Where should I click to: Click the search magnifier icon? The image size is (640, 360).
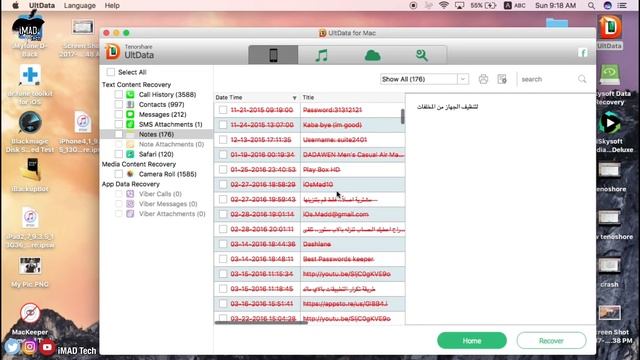[582, 79]
